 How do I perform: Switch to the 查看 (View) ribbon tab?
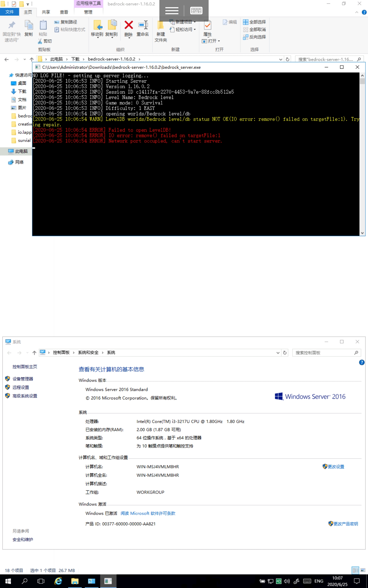(64, 12)
